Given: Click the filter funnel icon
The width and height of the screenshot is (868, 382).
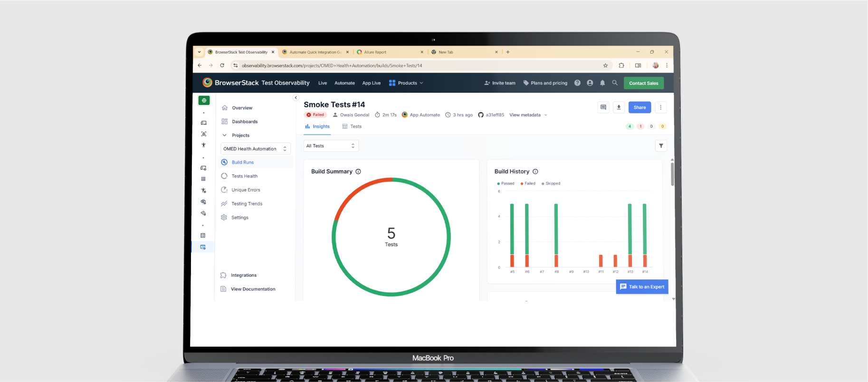Looking at the screenshot, I should pyautogui.click(x=661, y=146).
